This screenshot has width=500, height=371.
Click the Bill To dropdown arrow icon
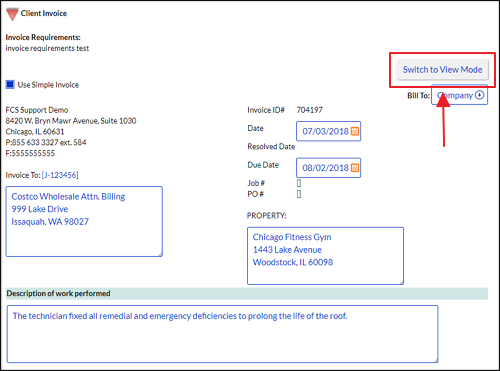pos(479,95)
